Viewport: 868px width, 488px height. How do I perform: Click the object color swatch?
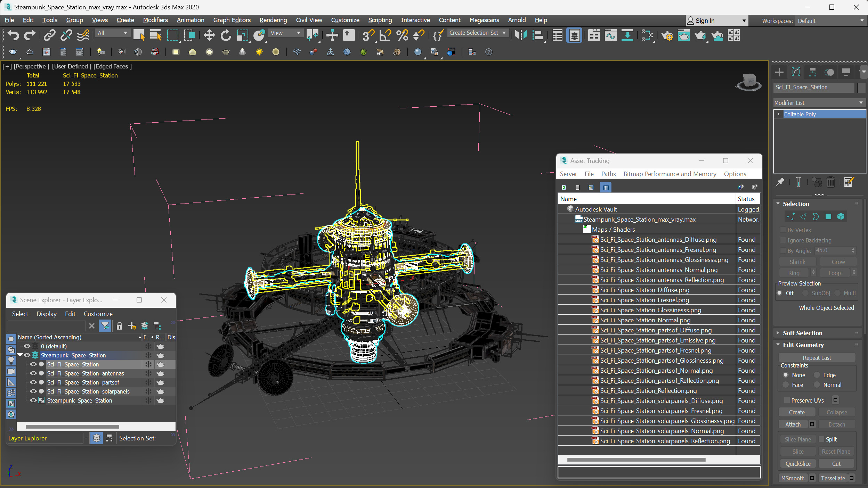861,88
